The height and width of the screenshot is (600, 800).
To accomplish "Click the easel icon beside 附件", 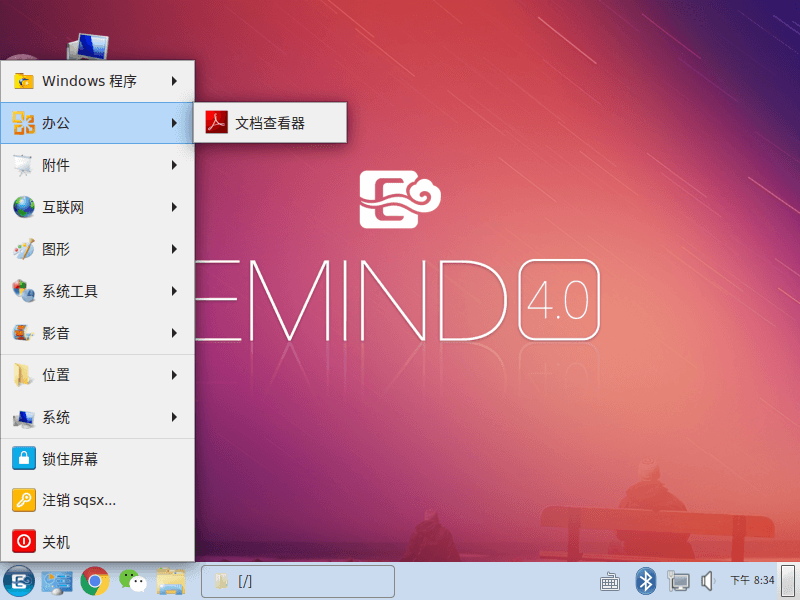I will [22, 165].
